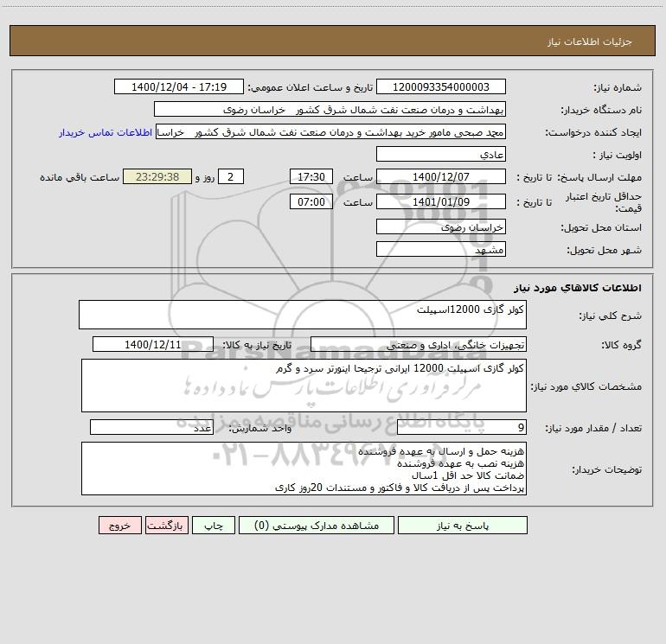The height and width of the screenshot is (644, 666).
Task: Click delivery province field 'خراسان رضوی'
Action: click(x=441, y=226)
